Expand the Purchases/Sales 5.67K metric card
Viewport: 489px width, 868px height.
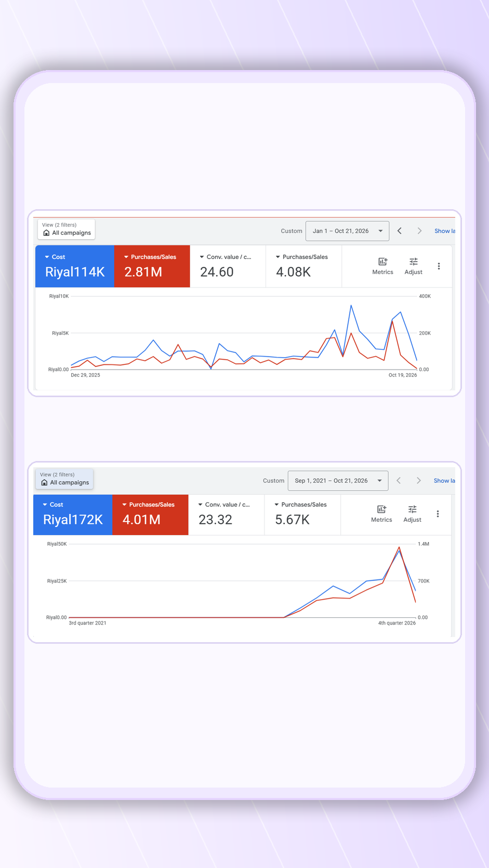click(302, 514)
